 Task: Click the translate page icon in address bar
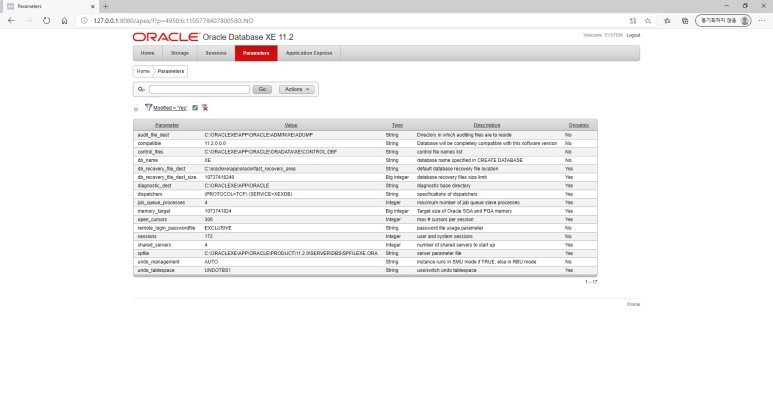coord(633,21)
